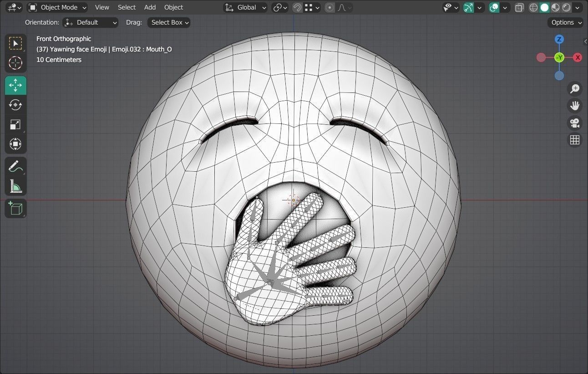The image size is (588, 374).
Task: Click the red X axis gizmo circle
Action: coord(578,57)
